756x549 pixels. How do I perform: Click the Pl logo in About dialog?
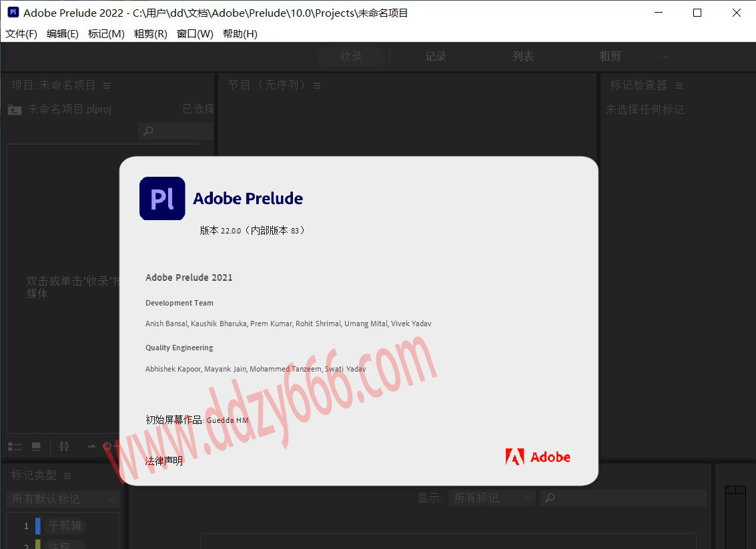click(162, 199)
